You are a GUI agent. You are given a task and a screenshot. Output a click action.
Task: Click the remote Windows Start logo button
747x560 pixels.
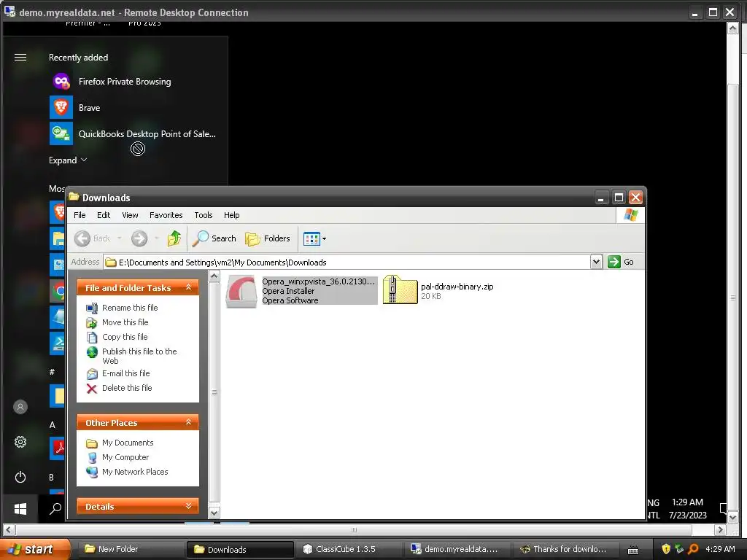pos(20,508)
